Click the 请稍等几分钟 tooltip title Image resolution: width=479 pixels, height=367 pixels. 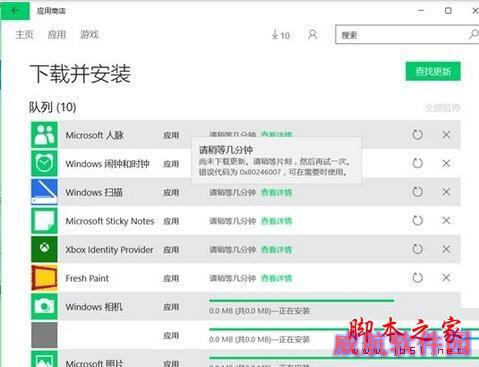pos(226,150)
